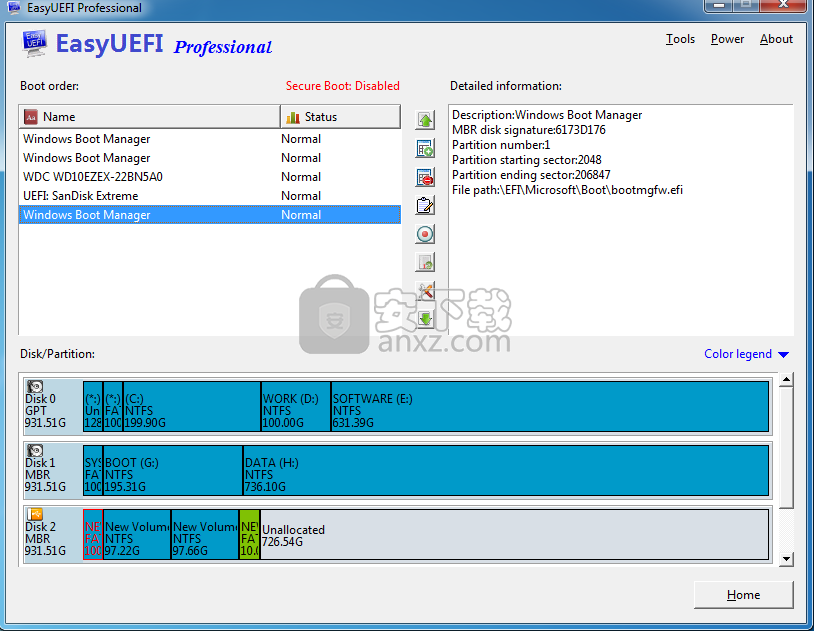Select the red-outlined FAT partition on Disk 2
The width and height of the screenshot is (814, 631).
pos(93,534)
